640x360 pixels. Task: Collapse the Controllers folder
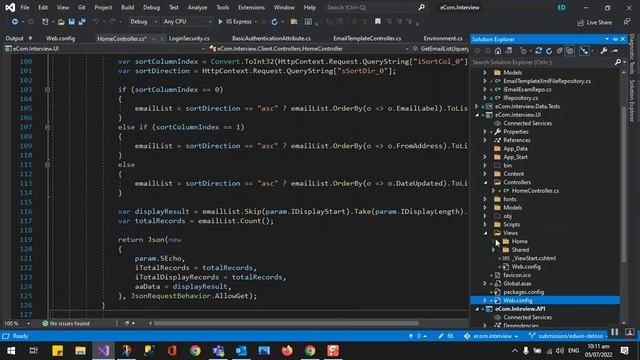485,182
